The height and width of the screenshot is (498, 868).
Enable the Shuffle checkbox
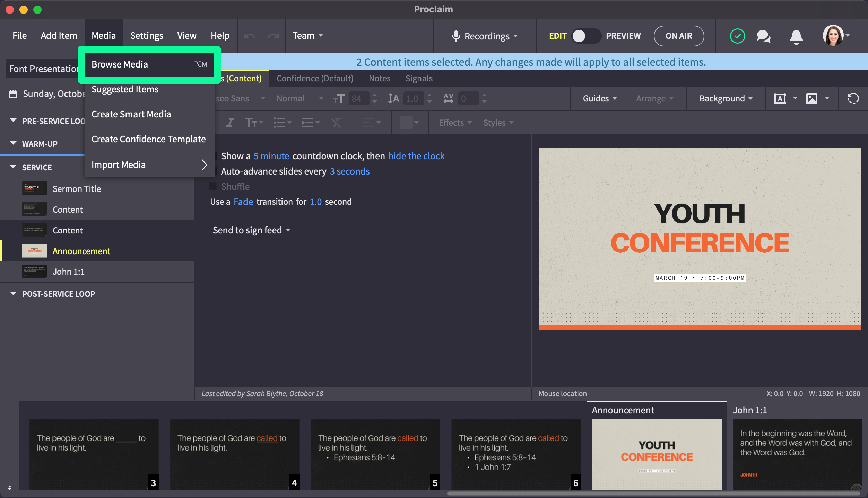213,187
